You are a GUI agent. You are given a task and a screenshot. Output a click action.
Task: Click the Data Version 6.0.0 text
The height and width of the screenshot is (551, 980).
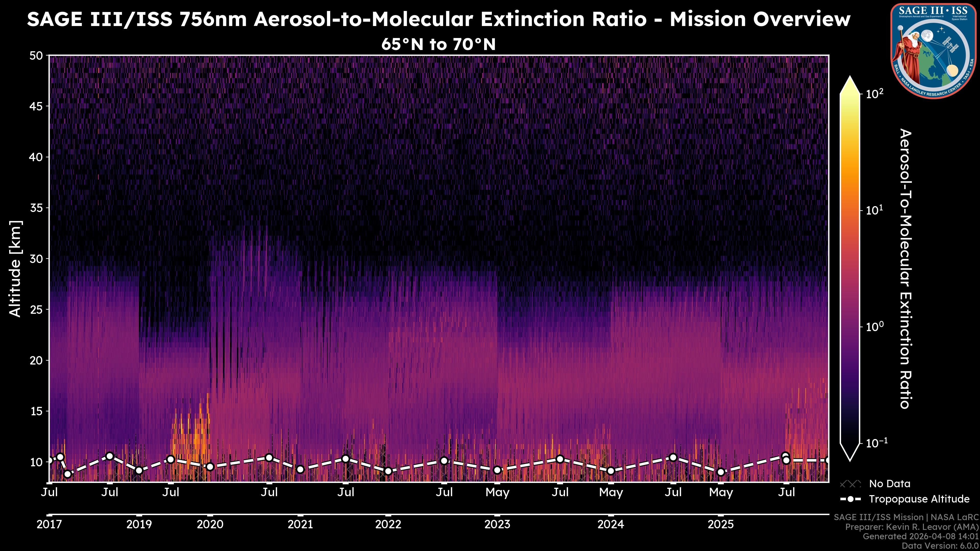[x=940, y=546]
